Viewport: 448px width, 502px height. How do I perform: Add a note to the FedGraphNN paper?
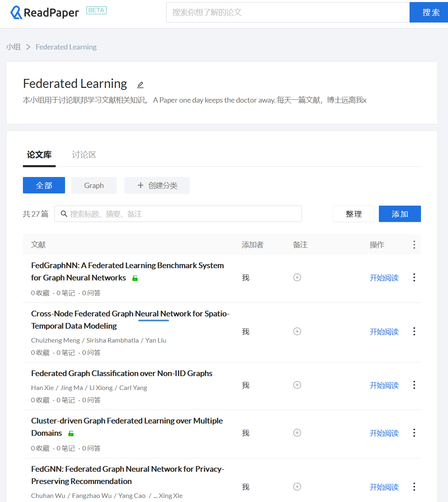pyautogui.click(x=297, y=278)
